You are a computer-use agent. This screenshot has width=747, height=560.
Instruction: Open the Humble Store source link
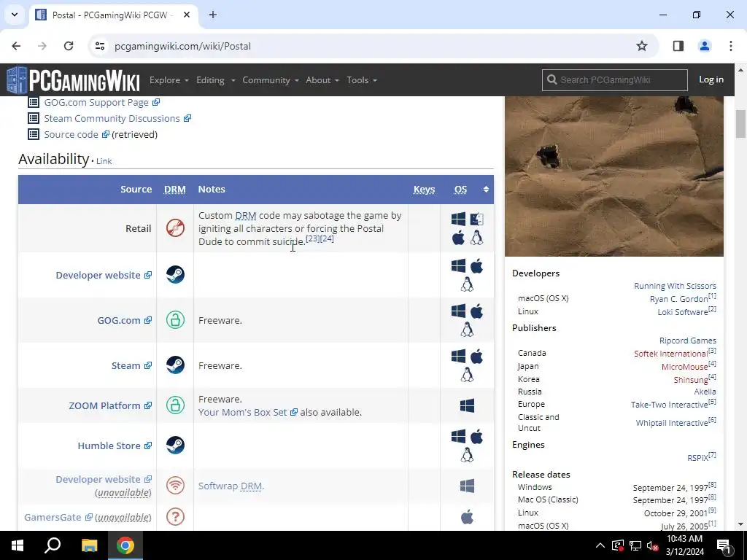tap(115, 446)
